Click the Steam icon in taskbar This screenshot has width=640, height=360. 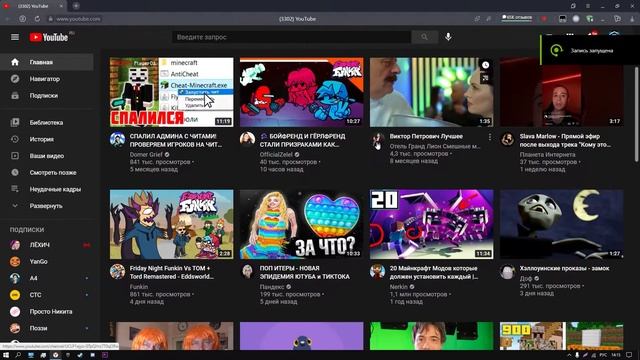(80, 355)
